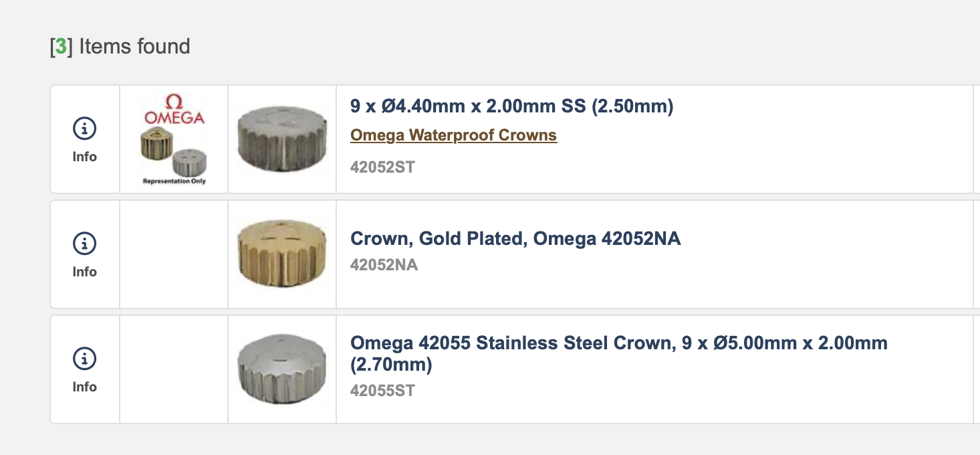The image size is (980, 455).
Task: Open Crown, Gold Plated, Omega 42052NA title
Action: point(515,238)
